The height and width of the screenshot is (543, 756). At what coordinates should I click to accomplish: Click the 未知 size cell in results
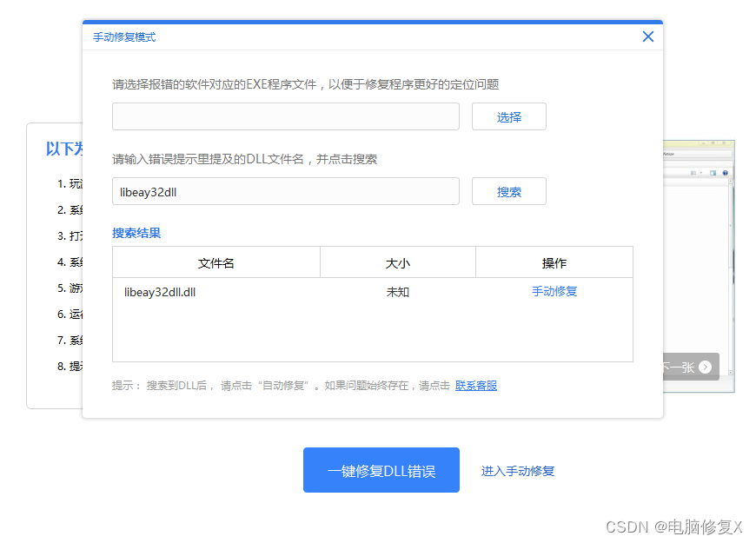point(398,292)
